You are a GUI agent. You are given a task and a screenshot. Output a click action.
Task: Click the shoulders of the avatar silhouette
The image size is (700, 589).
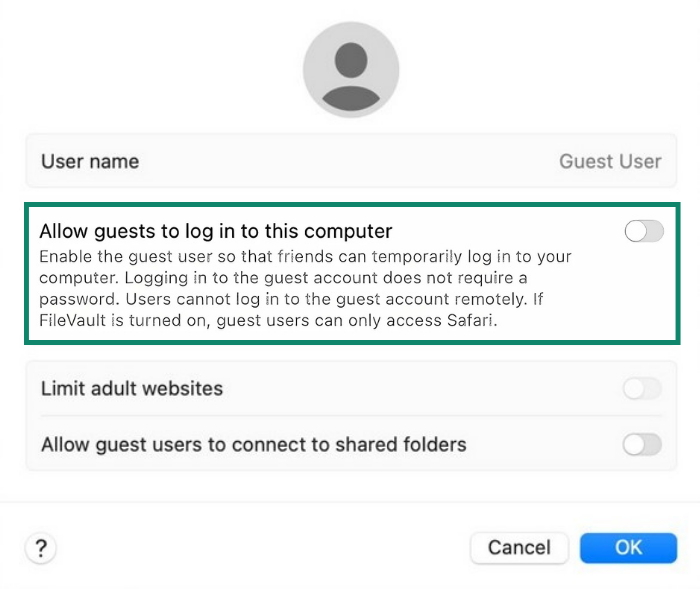pyautogui.click(x=351, y=97)
